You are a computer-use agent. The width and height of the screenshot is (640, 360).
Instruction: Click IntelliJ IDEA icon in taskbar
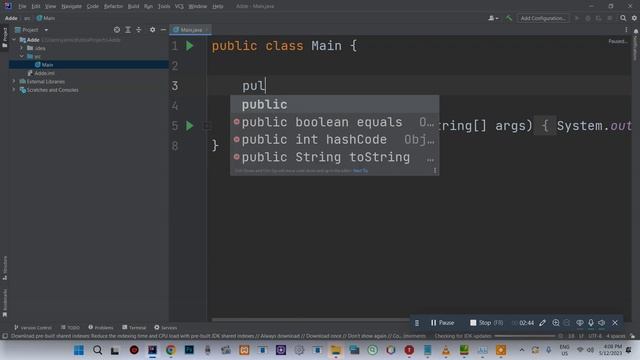click(152, 350)
